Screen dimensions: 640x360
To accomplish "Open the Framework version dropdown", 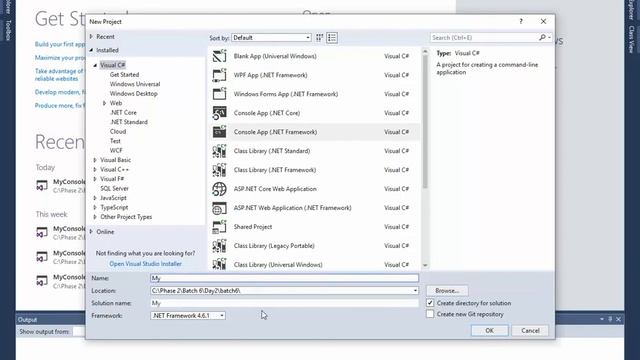I will point(188,316).
